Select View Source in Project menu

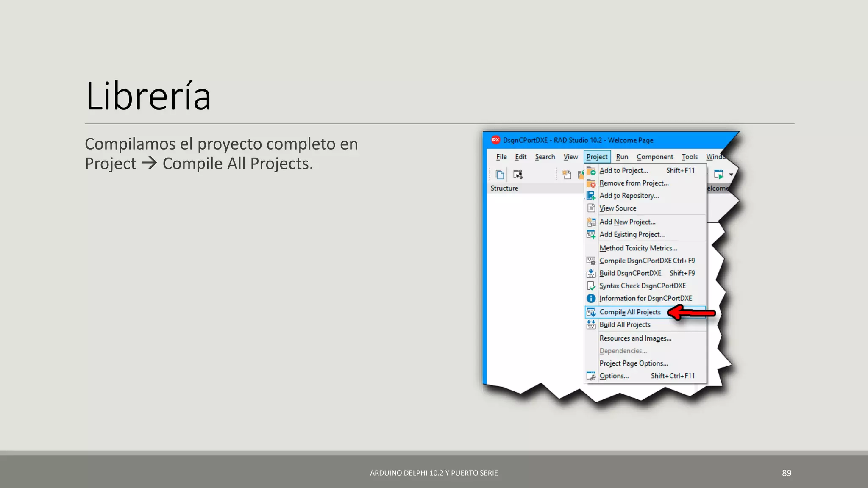coord(645,208)
